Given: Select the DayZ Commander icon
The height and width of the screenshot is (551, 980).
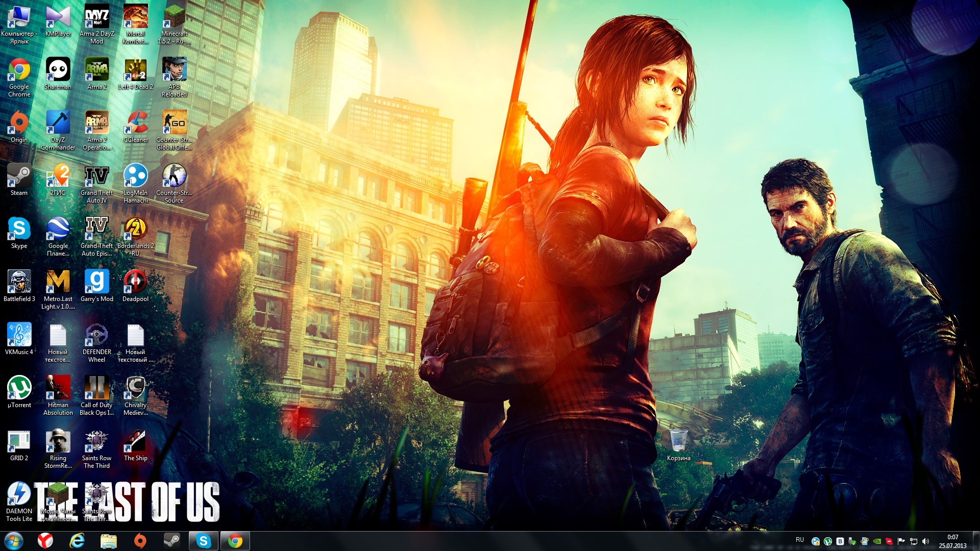Looking at the screenshot, I should tap(58, 131).
